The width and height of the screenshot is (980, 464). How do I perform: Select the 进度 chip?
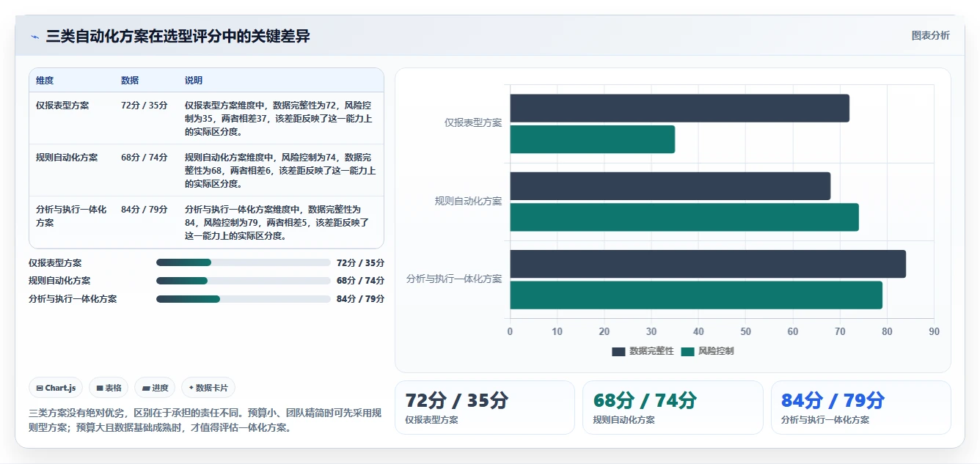click(x=155, y=388)
